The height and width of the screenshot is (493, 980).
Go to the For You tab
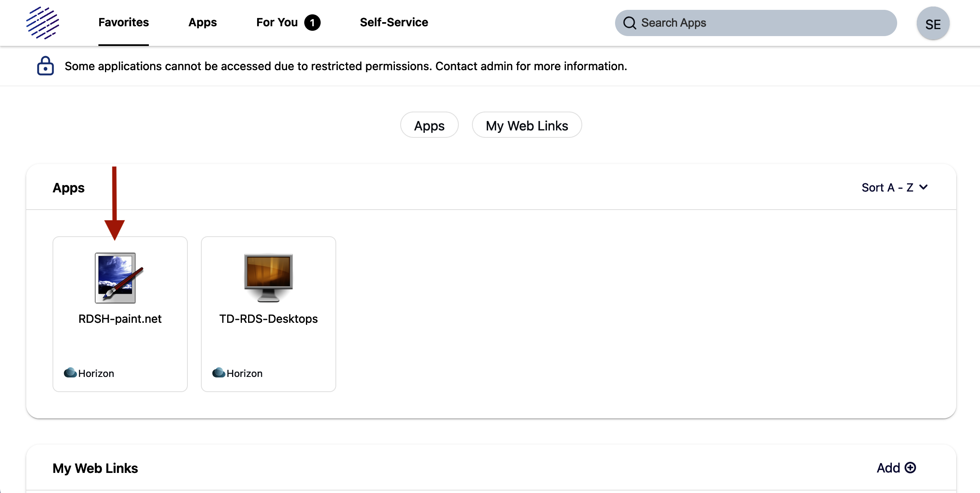coord(277,22)
